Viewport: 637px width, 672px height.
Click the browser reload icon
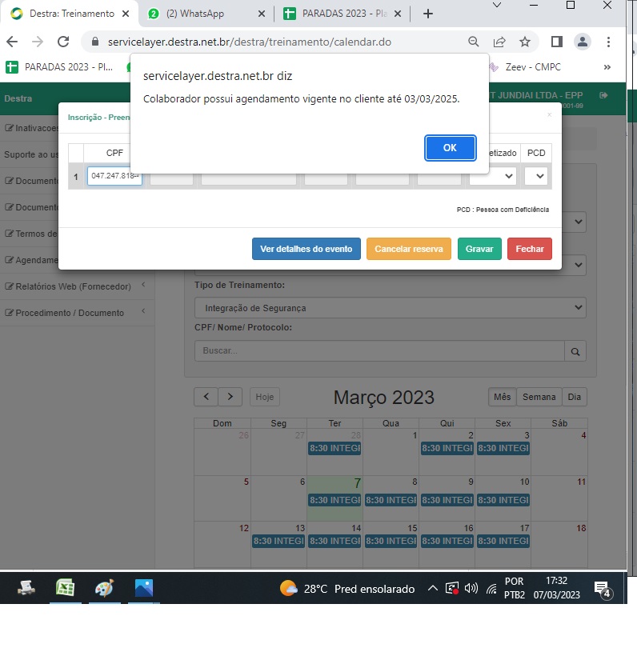pyautogui.click(x=64, y=42)
